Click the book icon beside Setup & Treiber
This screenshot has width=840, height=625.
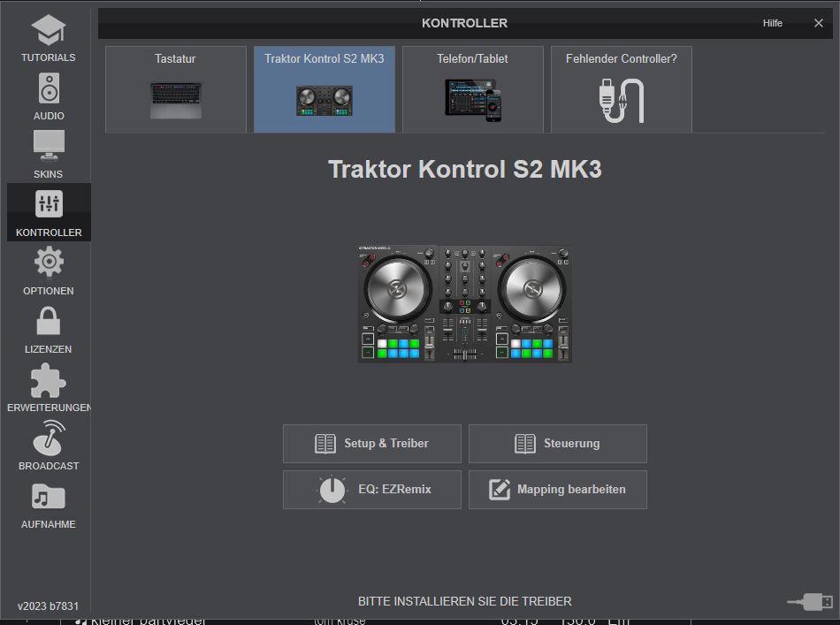coord(325,444)
